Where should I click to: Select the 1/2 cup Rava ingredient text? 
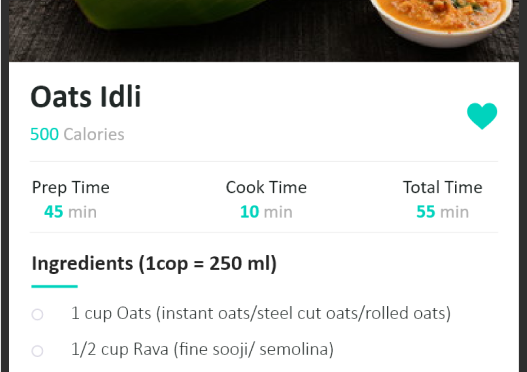[x=203, y=349]
